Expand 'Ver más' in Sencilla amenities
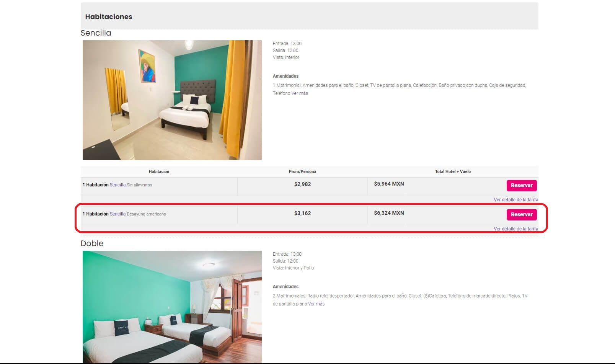Image resolution: width=615 pixels, height=364 pixels. [x=300, y=93]
